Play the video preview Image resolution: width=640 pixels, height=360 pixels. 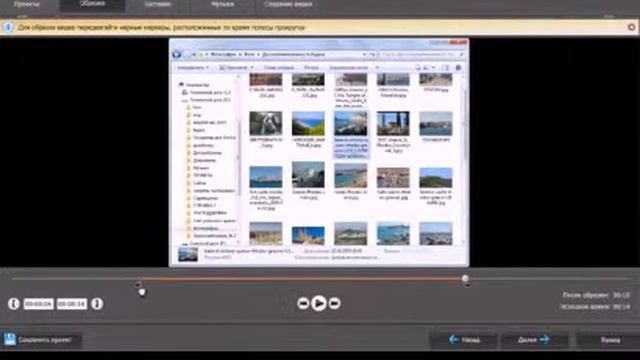tap(318, 303)
